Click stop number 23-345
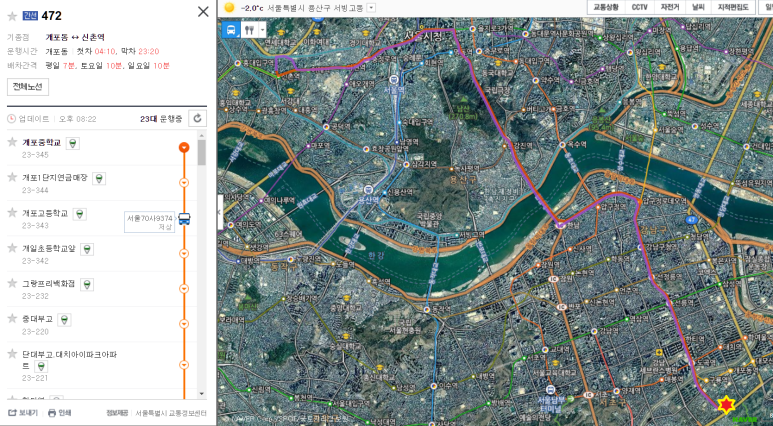The image size is (773, 426). pyautogui.click(x=35, y=155)
